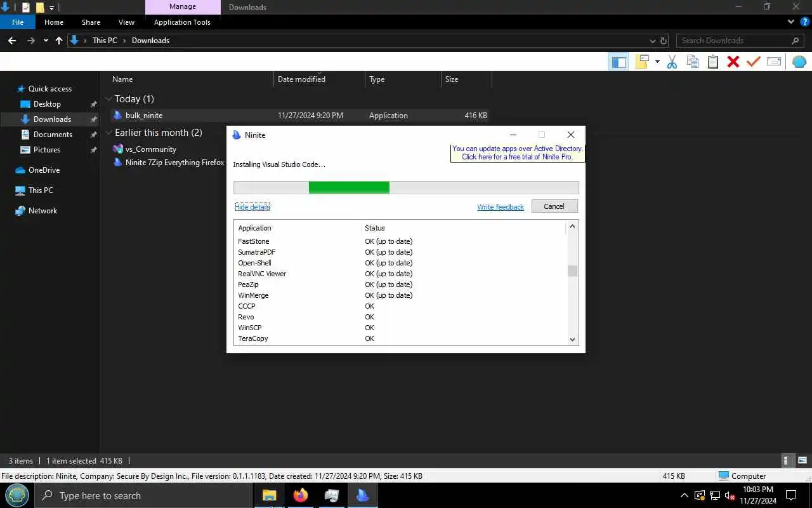Viewport: 812px width, 508px height.
Task: Click Properties icon in quick access toolbar
Action: tap(25, 7)
